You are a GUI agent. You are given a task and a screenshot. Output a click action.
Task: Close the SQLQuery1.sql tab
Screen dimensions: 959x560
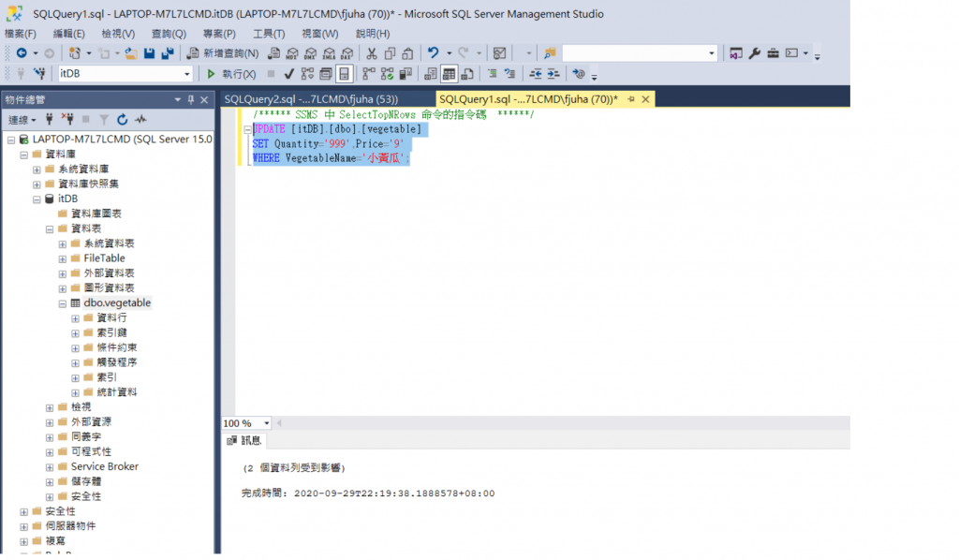pyautogui.click(x=645, y=99)
